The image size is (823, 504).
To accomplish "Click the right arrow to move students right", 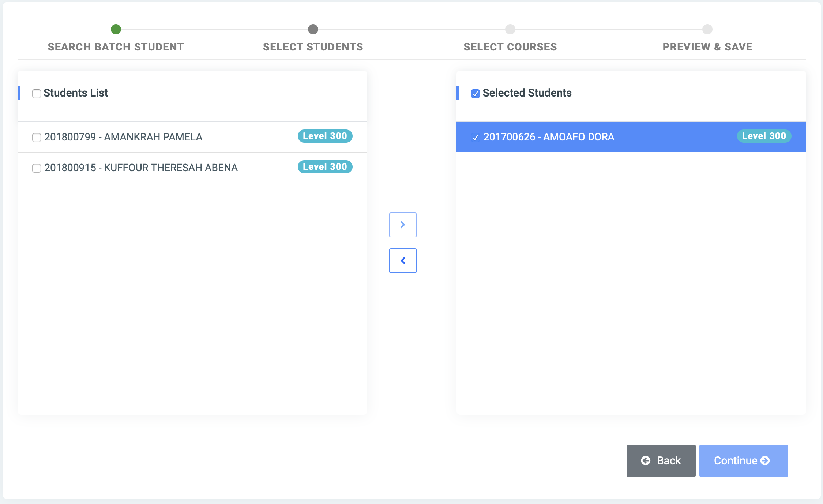I will [402, 225].
